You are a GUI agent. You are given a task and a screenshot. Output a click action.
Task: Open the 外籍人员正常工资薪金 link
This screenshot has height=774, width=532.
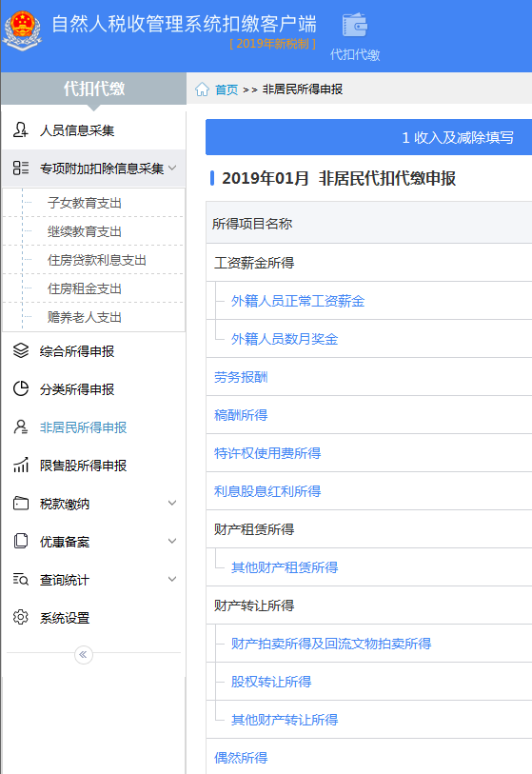point(298,301)
